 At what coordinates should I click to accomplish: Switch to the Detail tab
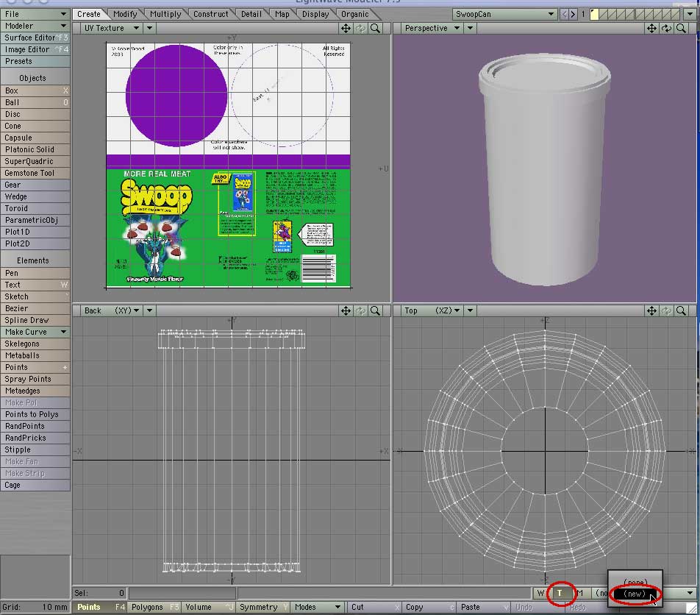pyautogui.click(x=251, y=14)
